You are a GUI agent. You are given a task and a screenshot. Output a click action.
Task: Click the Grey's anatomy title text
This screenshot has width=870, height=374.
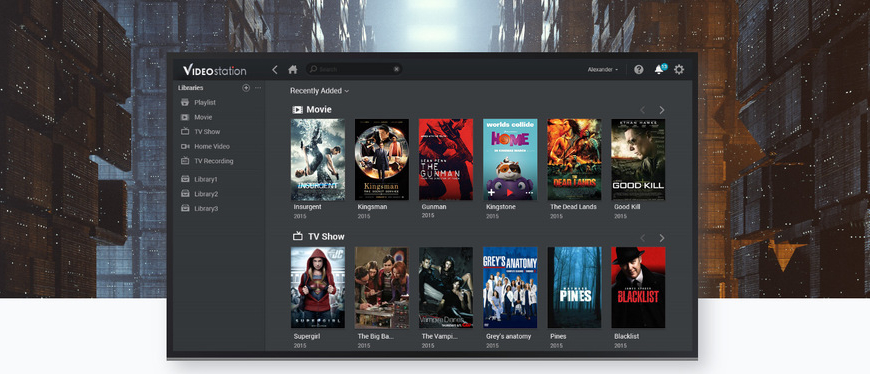point(508,336)
